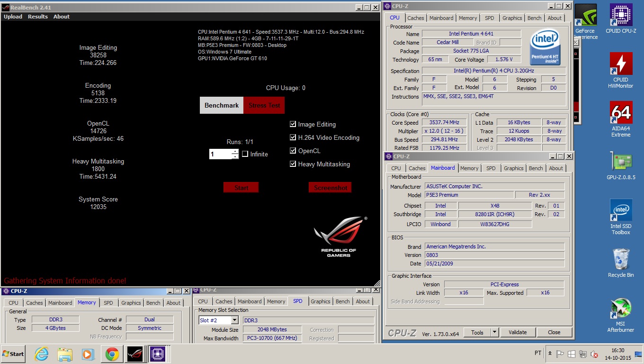Switch to CPU-Z taskbar icon
The image size is (644, 364).
tap(158, 354)
